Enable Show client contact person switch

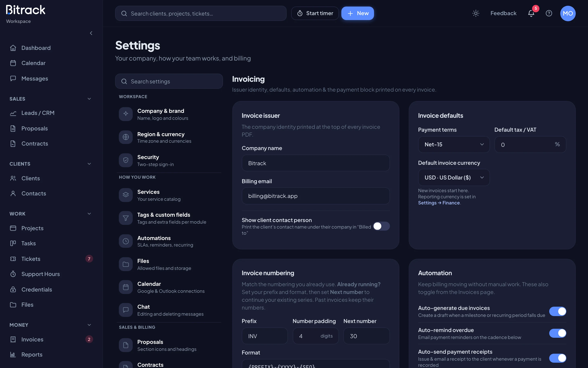click(381, 226)
